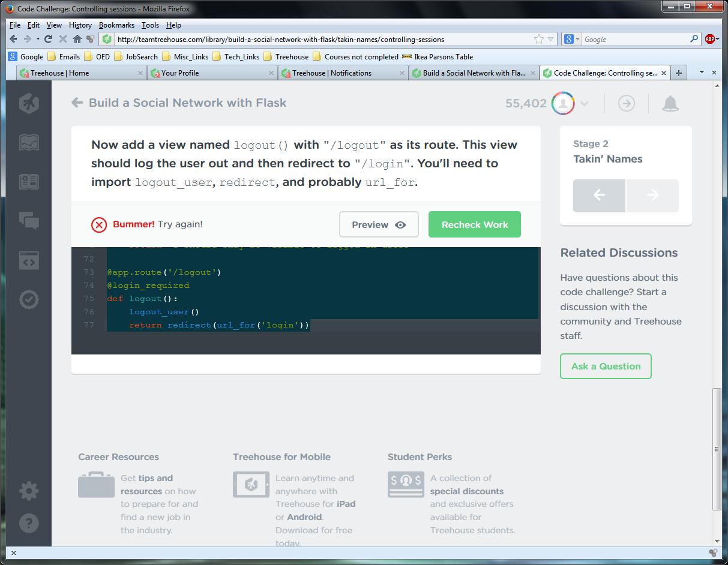Click the site identity icon in address bar

click(x=107, y=39)
